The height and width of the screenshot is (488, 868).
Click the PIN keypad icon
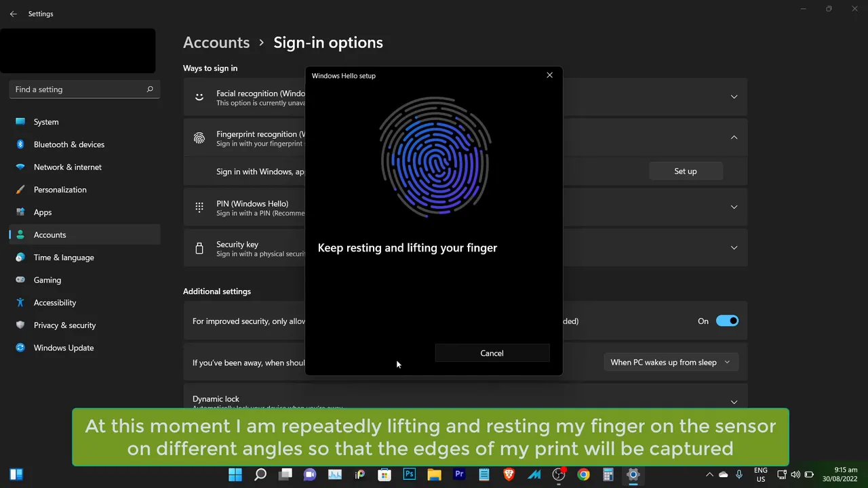coord(199,207)
